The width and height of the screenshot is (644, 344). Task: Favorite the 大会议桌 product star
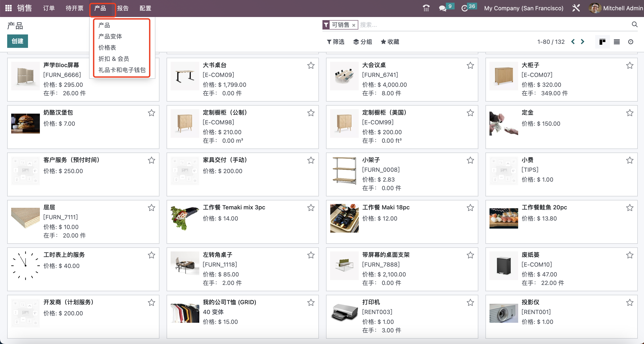[x=470, y=65]
